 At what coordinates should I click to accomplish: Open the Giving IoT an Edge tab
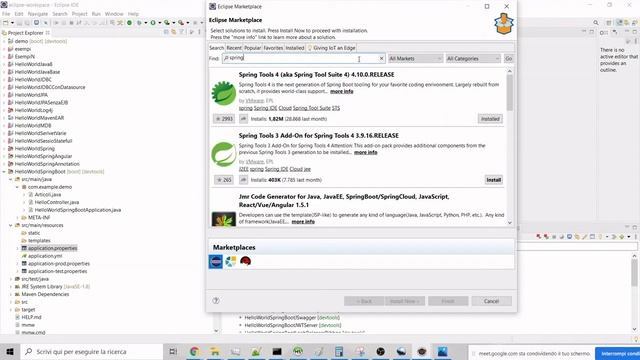coord(331,48)
